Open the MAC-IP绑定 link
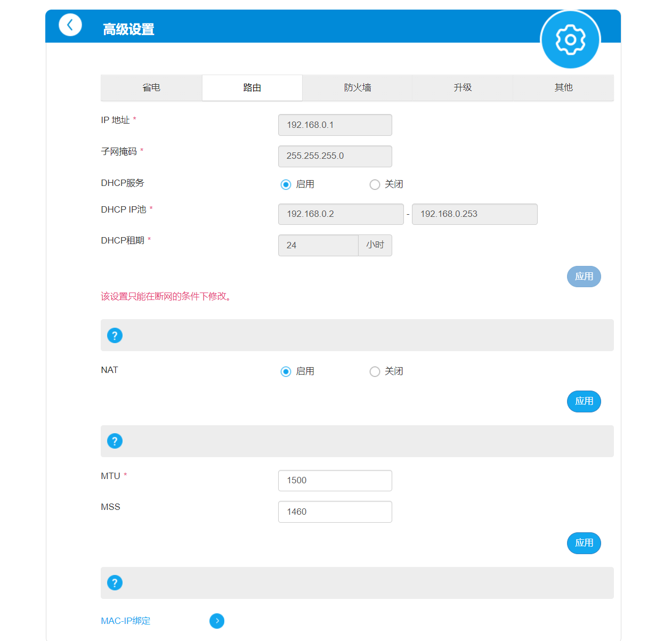 point(126,621)
